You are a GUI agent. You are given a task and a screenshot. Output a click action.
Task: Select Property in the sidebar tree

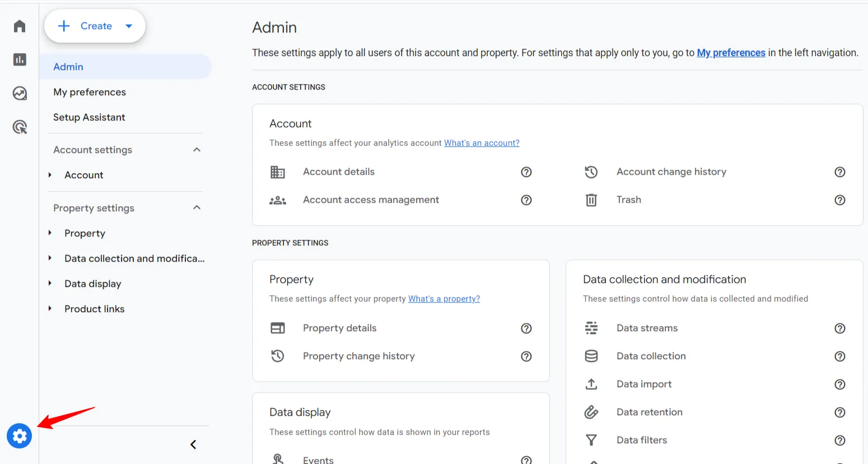click(85, 233)
